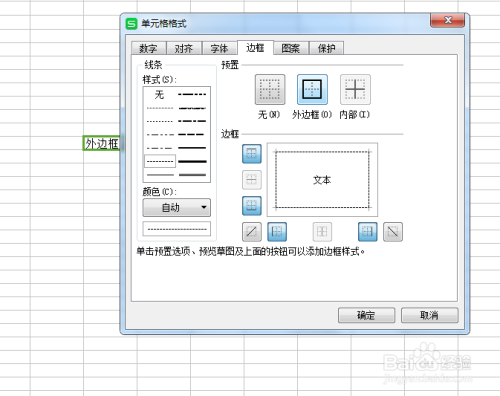Toggle the bottom border button
This screenshot has width=500, height=396.
click(252, 205)
